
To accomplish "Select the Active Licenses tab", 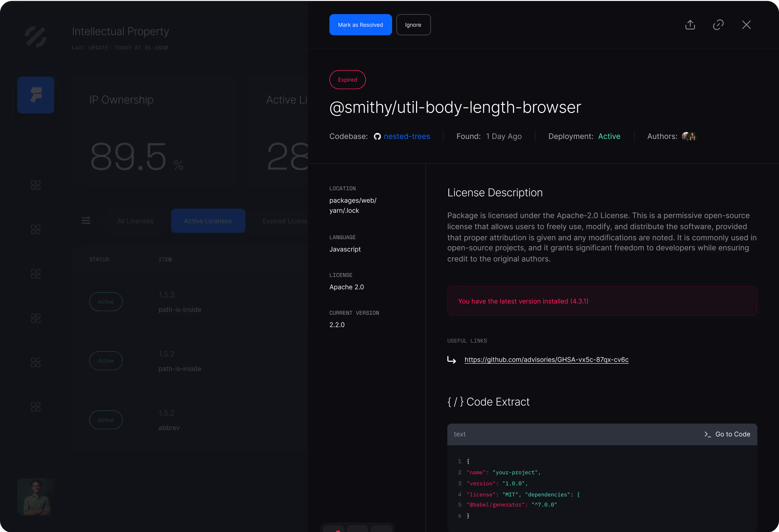I will coord(208,221).
